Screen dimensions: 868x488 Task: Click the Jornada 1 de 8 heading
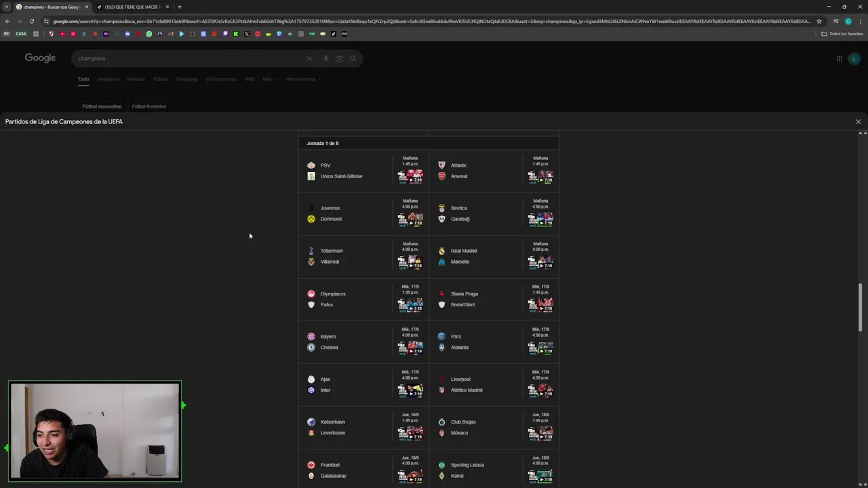point(323,143)
